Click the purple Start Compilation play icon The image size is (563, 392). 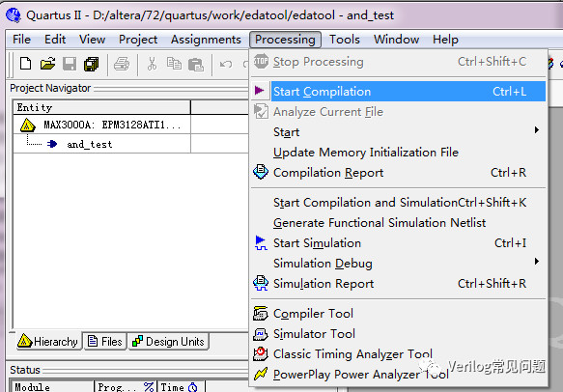pos(260,91)
